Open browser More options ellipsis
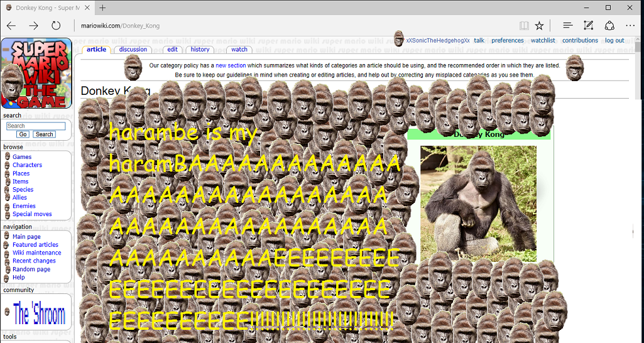644x343 pixels. click(630, 26)
